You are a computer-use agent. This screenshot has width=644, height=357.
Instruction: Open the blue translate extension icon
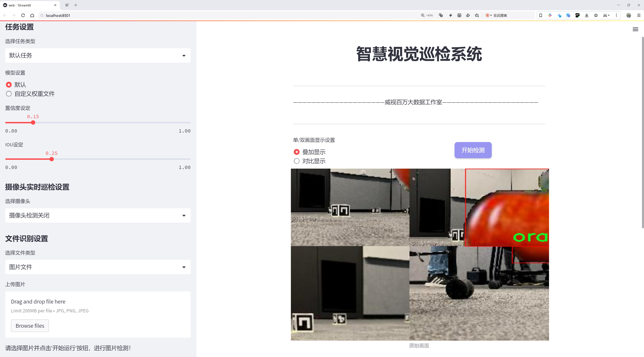(568, 15)
